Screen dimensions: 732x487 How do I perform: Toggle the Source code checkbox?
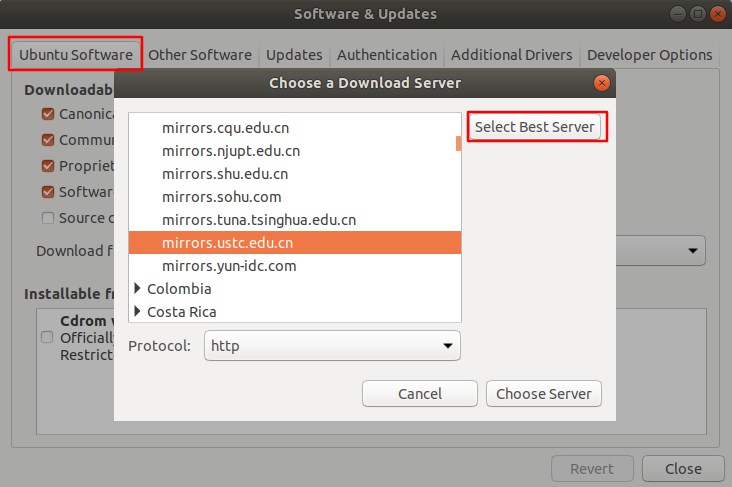click(x=47, y=218)
